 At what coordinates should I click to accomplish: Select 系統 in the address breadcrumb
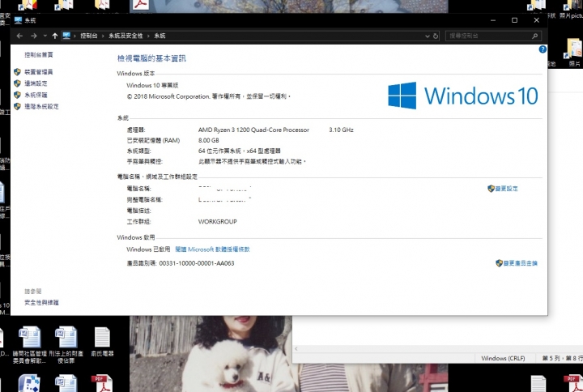[160, 36]
